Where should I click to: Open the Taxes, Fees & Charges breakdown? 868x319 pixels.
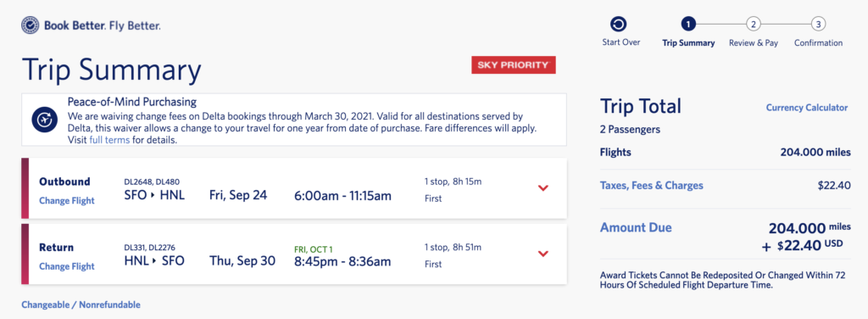pyautogui.click(x=651, y=186)
